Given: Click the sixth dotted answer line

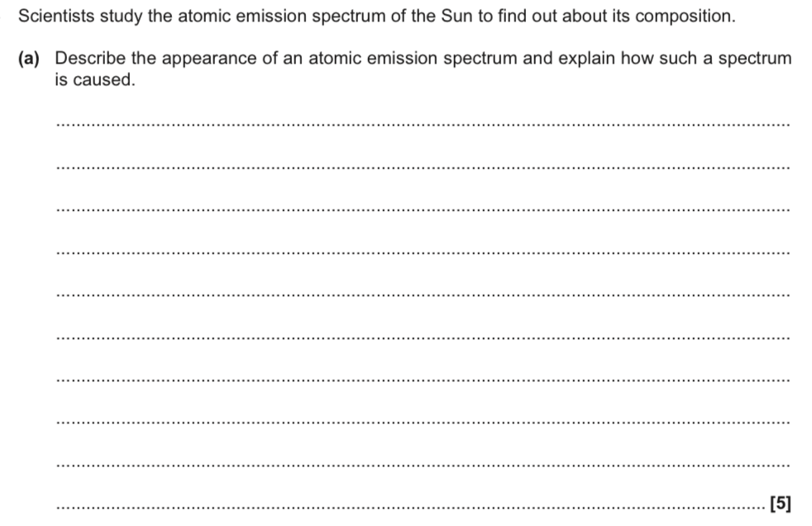Looking at the screenshot, I should tap(423, 338).
